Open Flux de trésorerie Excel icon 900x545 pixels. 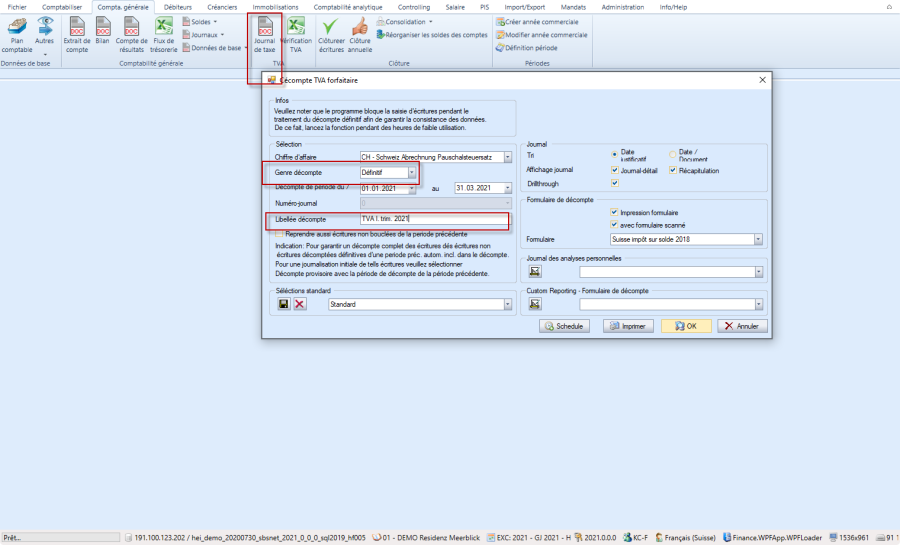click(164, 35)
